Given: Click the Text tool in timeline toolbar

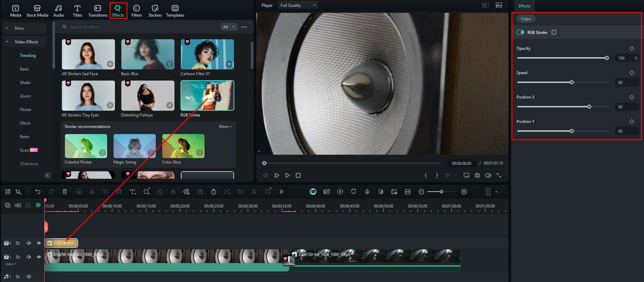Looking at the screenshot, I should tap(133, 192).
